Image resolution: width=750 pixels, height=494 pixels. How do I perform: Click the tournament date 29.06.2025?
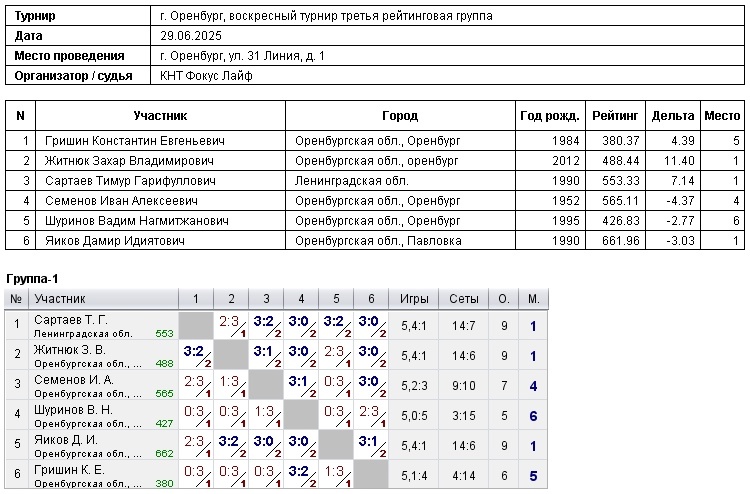coord(191,36)
